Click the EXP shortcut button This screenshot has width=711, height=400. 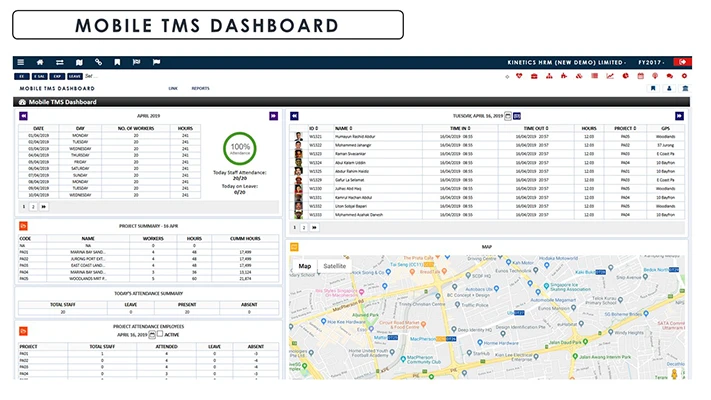coord(57,76)
